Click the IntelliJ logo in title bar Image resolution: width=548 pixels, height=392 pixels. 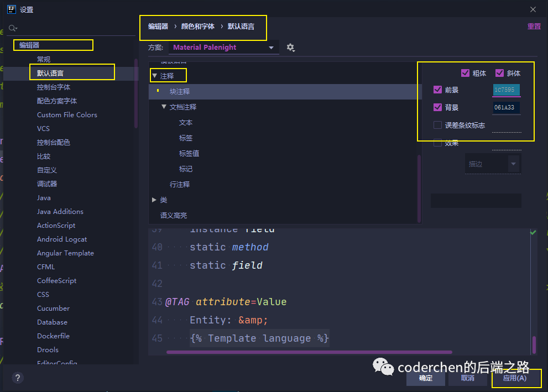(12, 9)
